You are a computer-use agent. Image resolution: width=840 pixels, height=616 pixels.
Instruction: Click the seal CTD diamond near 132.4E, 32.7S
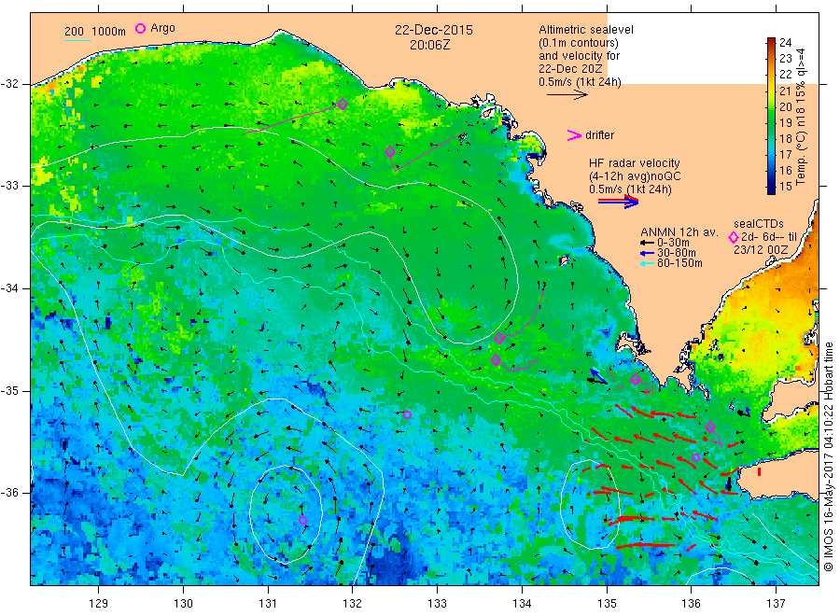[x=390, y=151]
